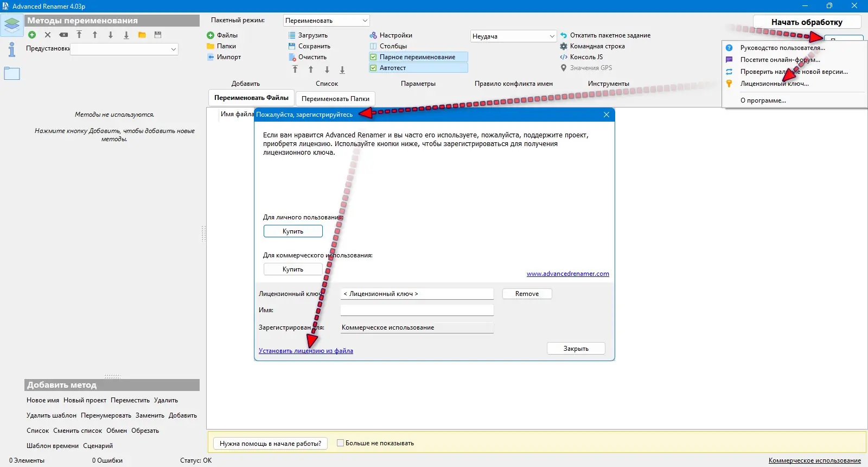Focus the Лицензионный ключ input field

[x=417, y=294]
